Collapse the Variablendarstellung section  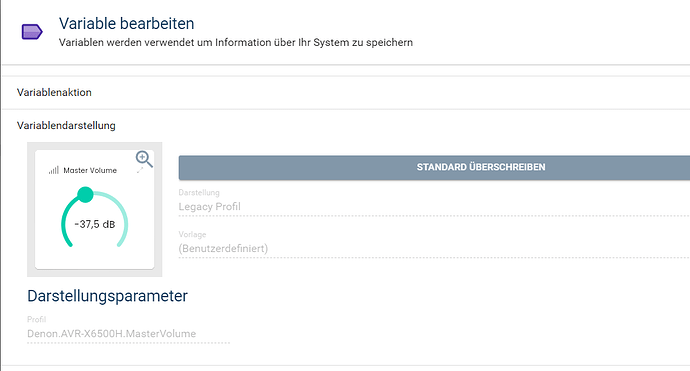tap(346, 125)
